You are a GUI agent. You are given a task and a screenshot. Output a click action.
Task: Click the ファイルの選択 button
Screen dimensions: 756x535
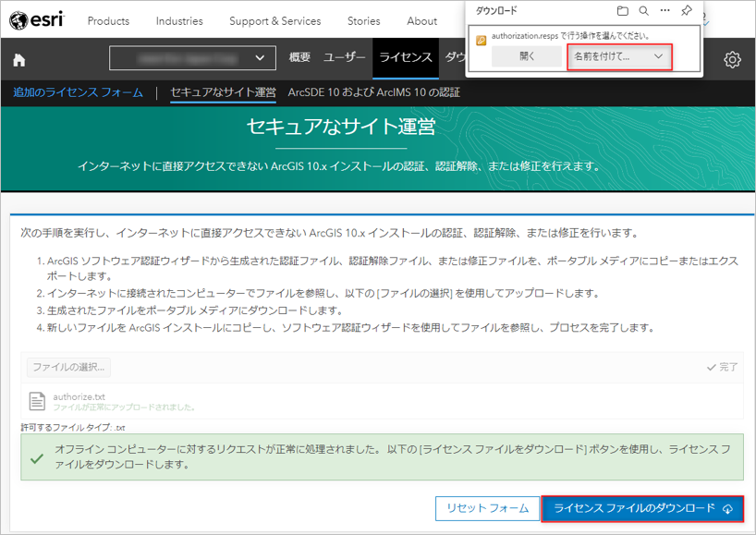68,367
